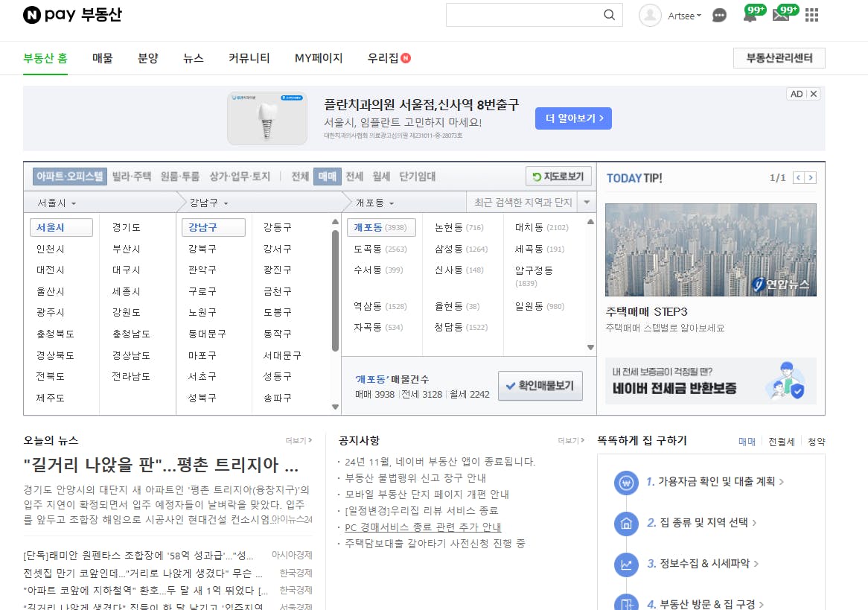Open the 매물 menu
The height and width of the screenshot is (610, 868).
[x=103, y=57]
